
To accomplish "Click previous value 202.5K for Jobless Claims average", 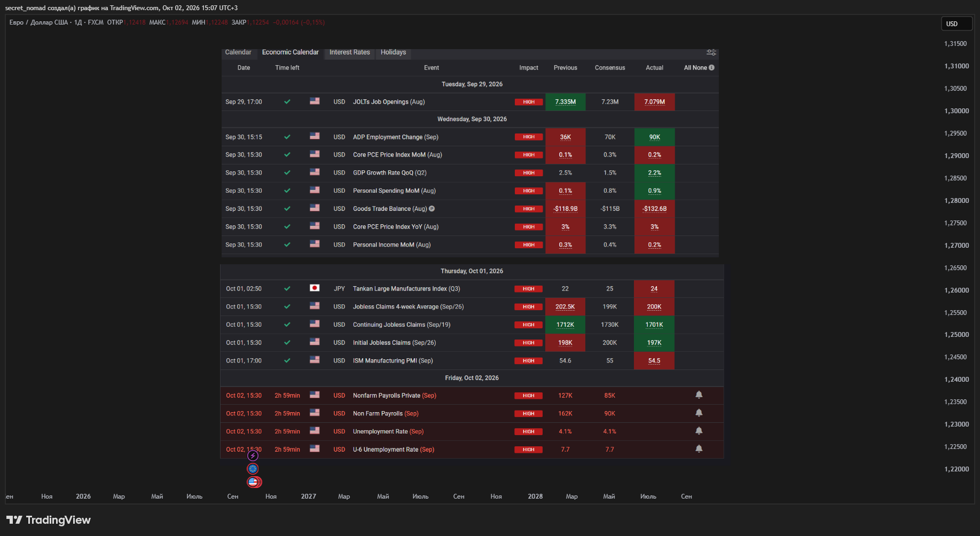I will click(565, 307).
